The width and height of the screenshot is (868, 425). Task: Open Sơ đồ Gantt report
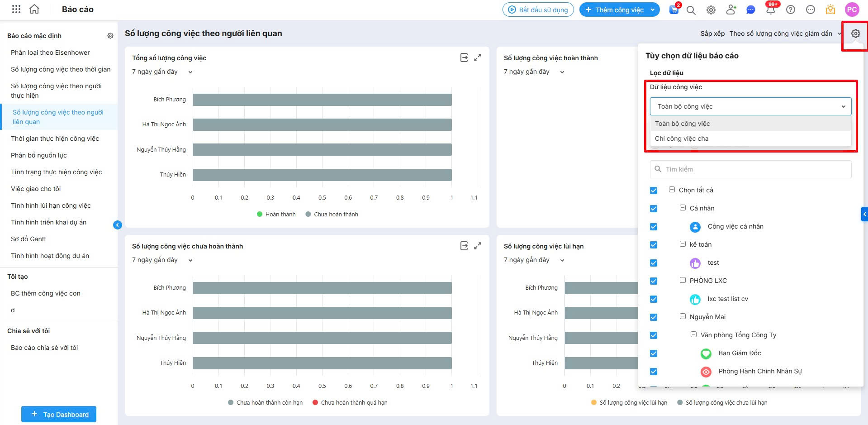tap(28, 239)
